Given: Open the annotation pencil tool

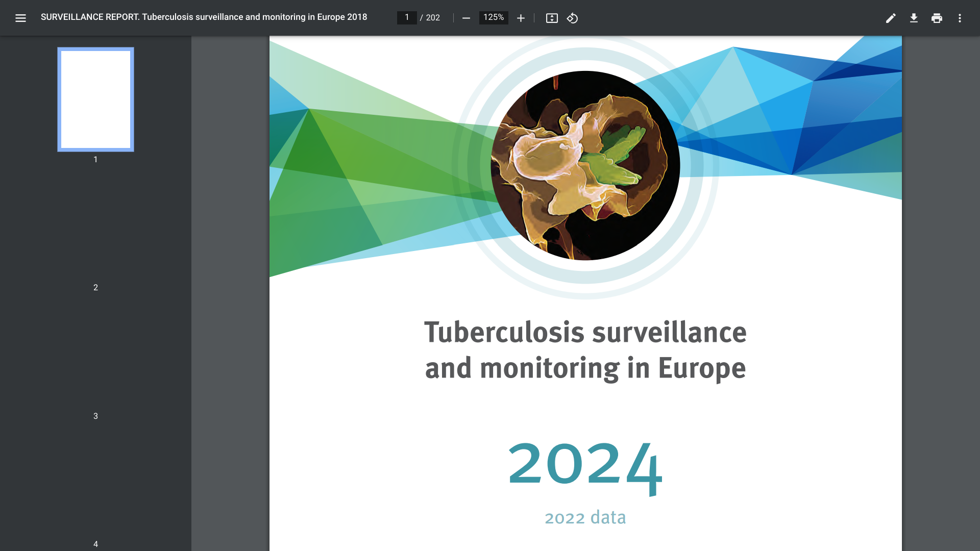Looking at the screenshot, I should click(891, 18).
